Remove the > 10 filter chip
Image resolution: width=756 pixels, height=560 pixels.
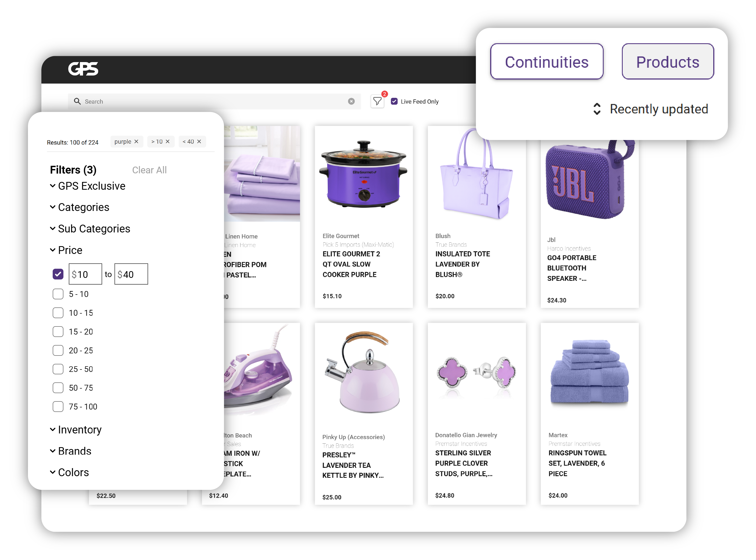tap(167, 142)
